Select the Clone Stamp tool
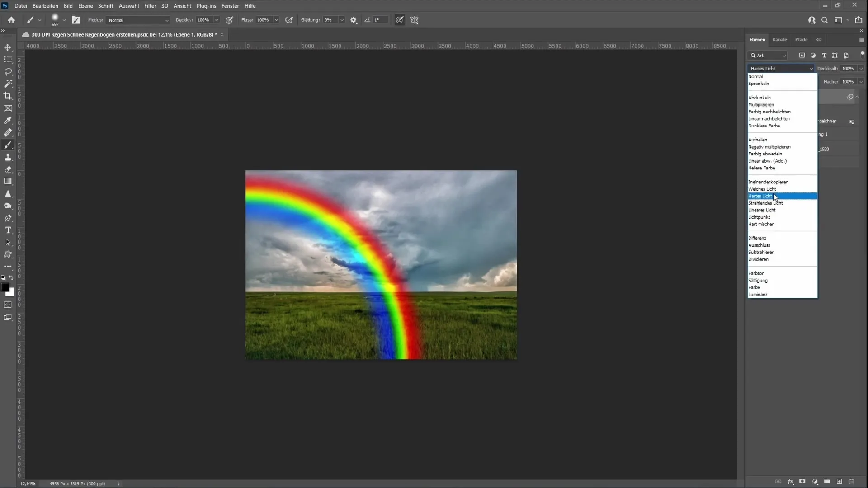Image resolution: width=868 pixels, height=488 pixels. click(8, 157)
